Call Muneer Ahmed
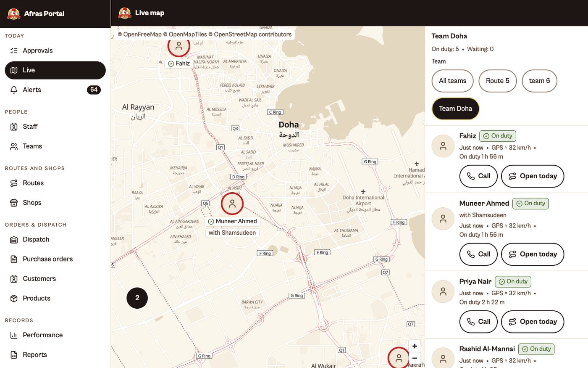Image resolution: width=588 pixels, height=368 pixels. (478, 254)
